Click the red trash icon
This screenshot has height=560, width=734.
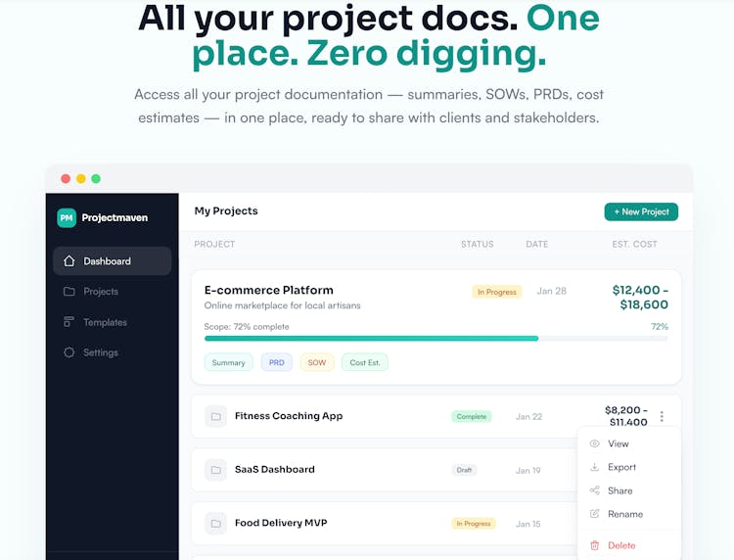[x=594, y=545]
